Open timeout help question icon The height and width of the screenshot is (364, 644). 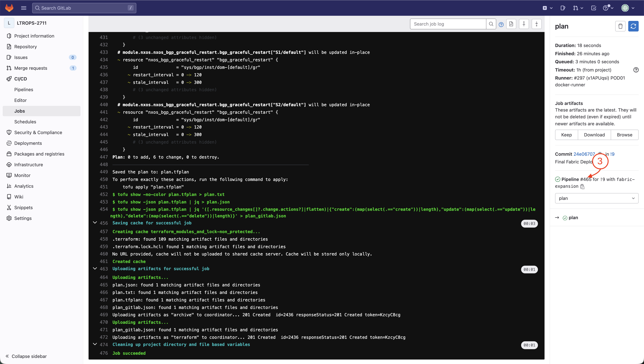(x=636, y=70)
